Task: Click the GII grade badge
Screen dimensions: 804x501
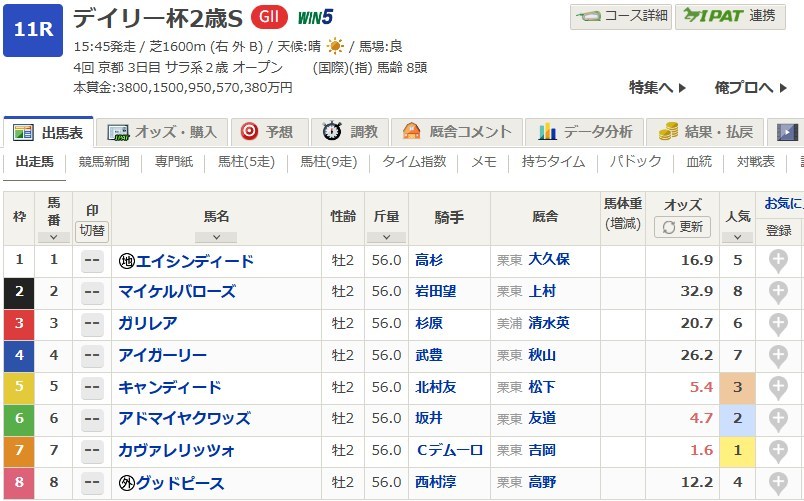Action: (x=265, y=17)
